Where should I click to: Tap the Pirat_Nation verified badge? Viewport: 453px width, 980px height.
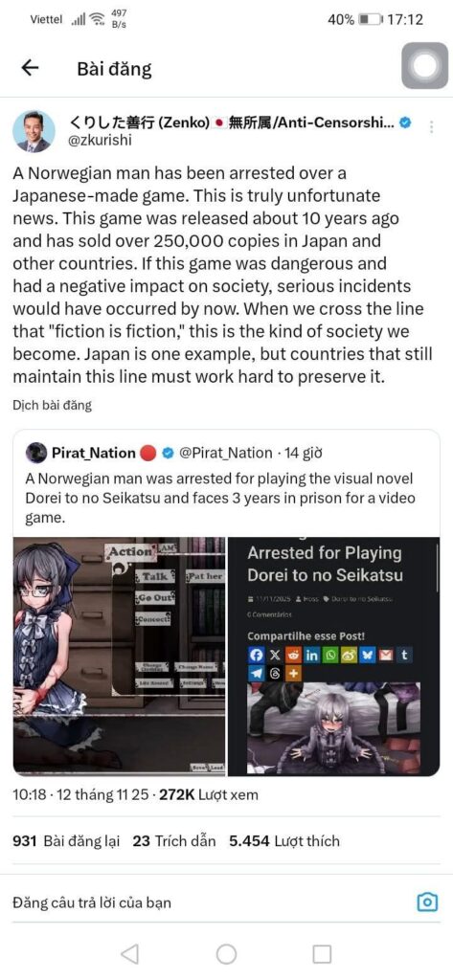[168, 453]
